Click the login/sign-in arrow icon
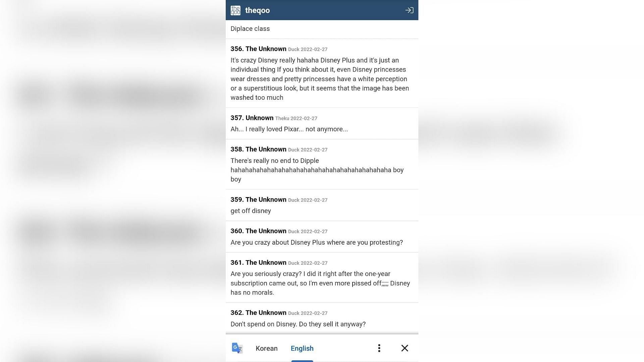The height and width of the screenshot is (362, 644). [408, 10]
